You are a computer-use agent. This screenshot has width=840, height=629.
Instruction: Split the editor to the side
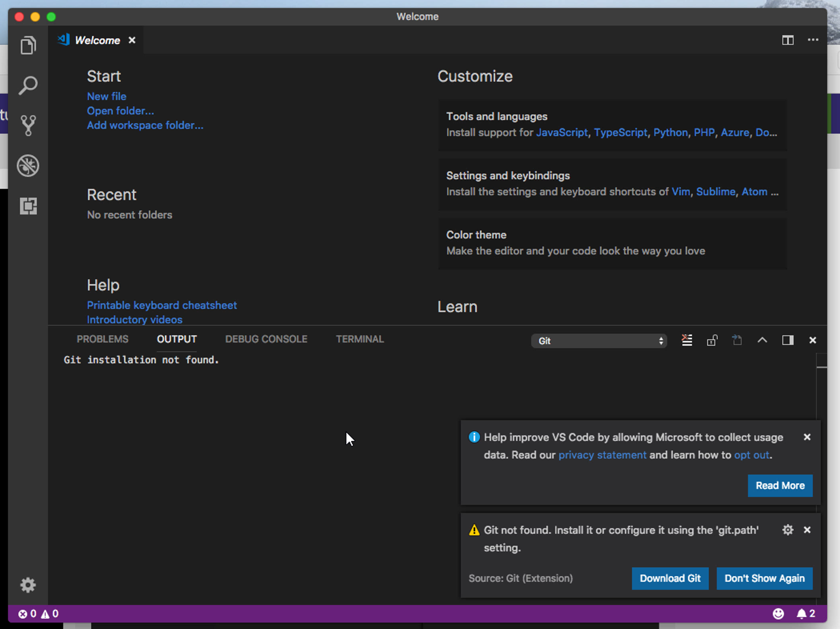point(788,40)
